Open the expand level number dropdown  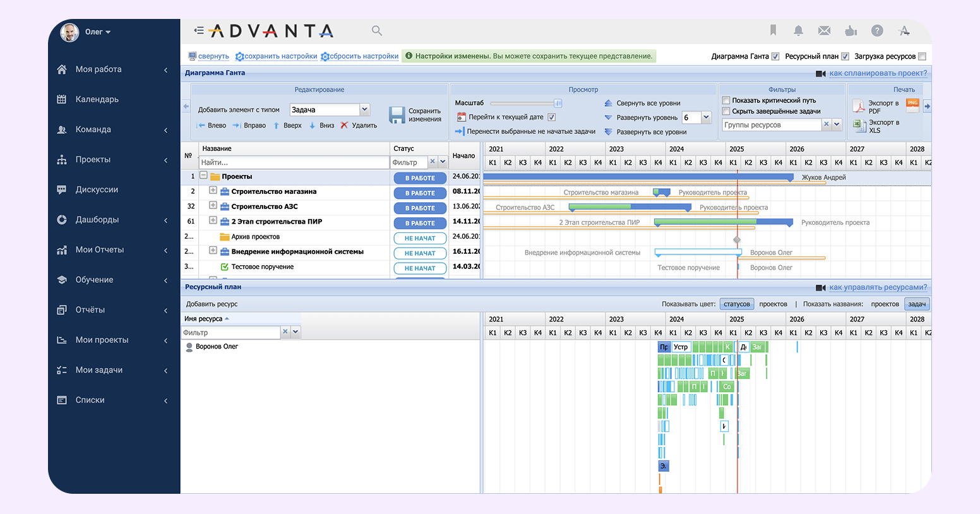(707, 117)
